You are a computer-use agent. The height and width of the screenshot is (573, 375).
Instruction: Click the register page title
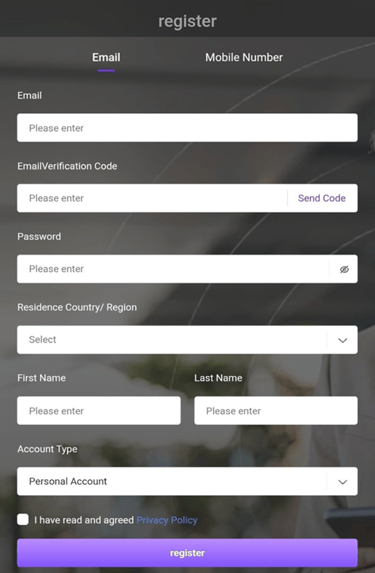point(188,21)
